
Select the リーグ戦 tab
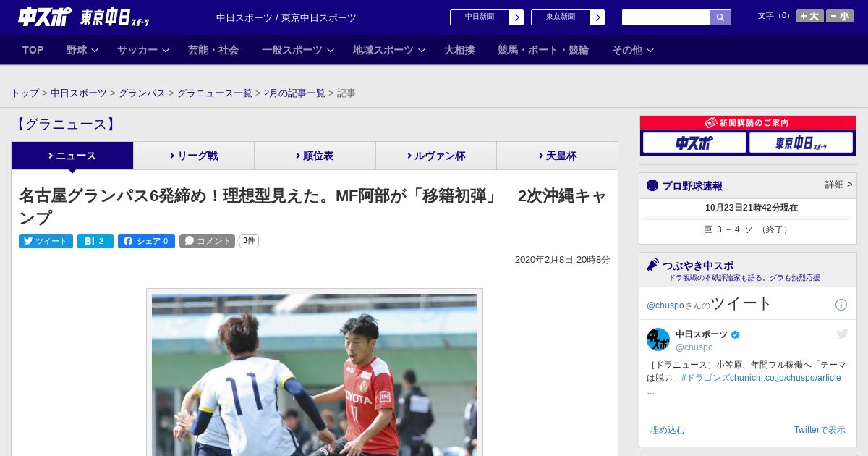[194, 156]
